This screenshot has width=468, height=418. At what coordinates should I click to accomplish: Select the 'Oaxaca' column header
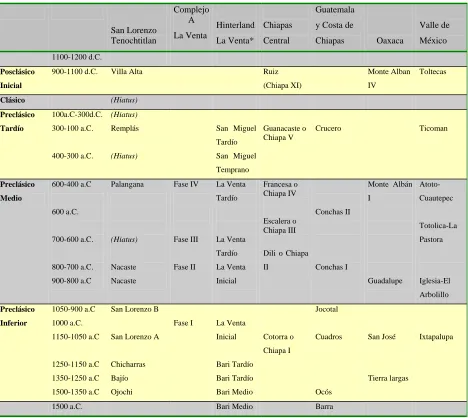coord(390,41)
